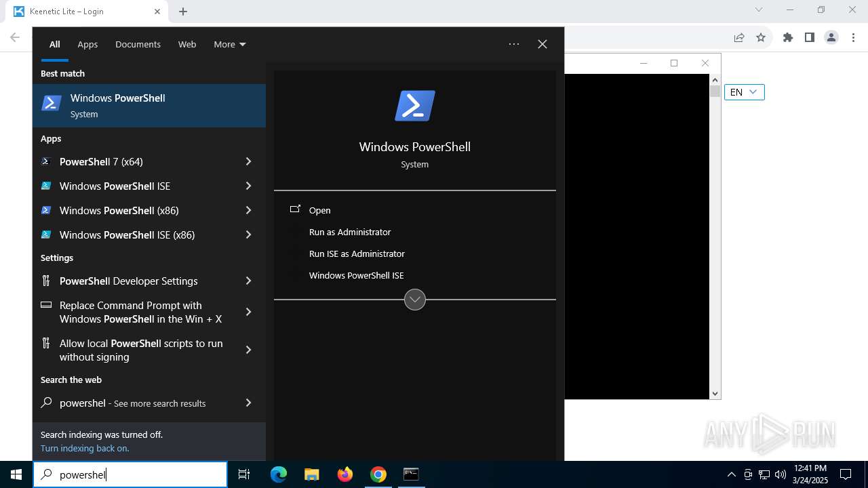Choose Windows PowerShell ISE in the preview pane

(x=356, y=275)
